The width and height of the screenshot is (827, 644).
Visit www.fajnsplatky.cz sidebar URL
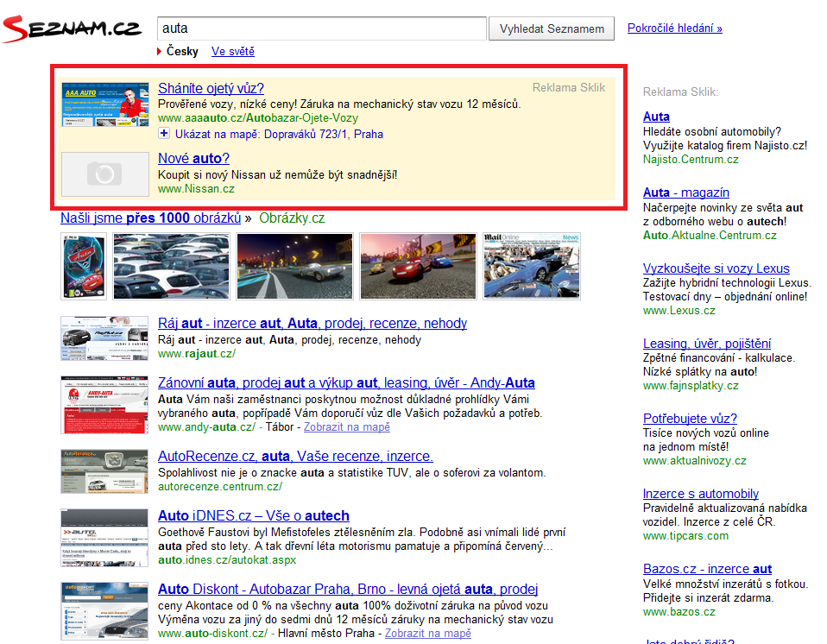[x=691, y=386]
